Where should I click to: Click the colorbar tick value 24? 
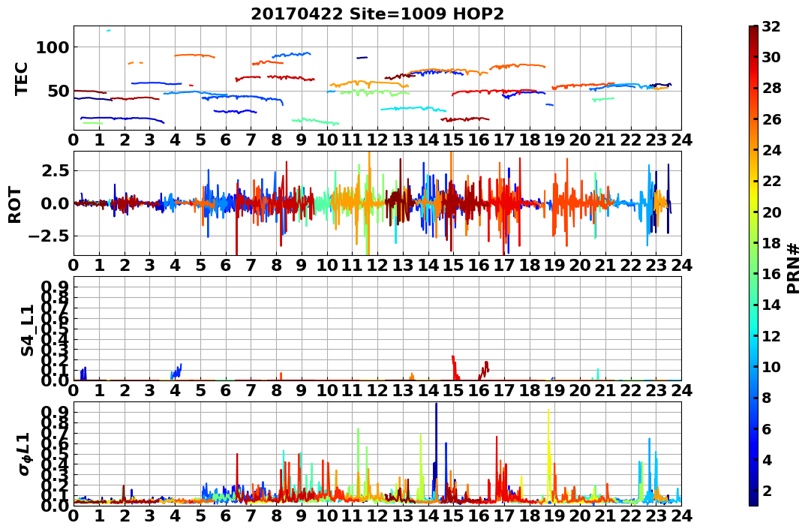coord(771,150)
